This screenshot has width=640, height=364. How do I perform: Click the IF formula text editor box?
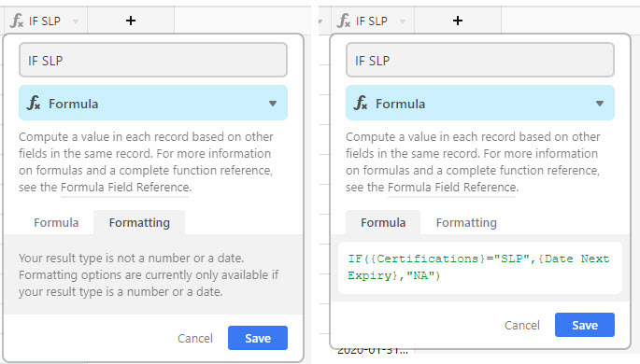tap(479, 267)
